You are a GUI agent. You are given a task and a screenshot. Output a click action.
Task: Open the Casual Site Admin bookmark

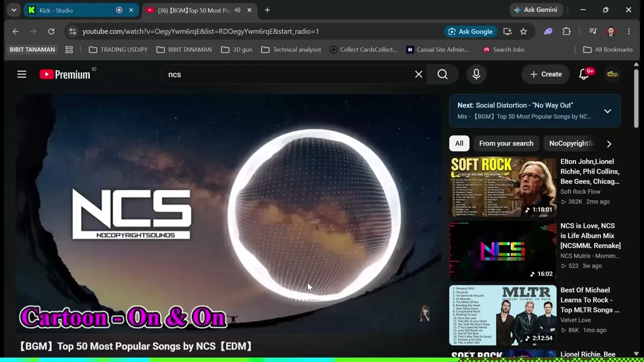coord(437,50)
